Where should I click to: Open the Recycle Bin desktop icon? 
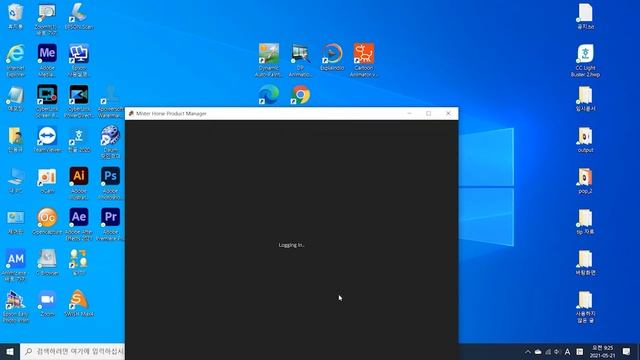pos(16,16)
